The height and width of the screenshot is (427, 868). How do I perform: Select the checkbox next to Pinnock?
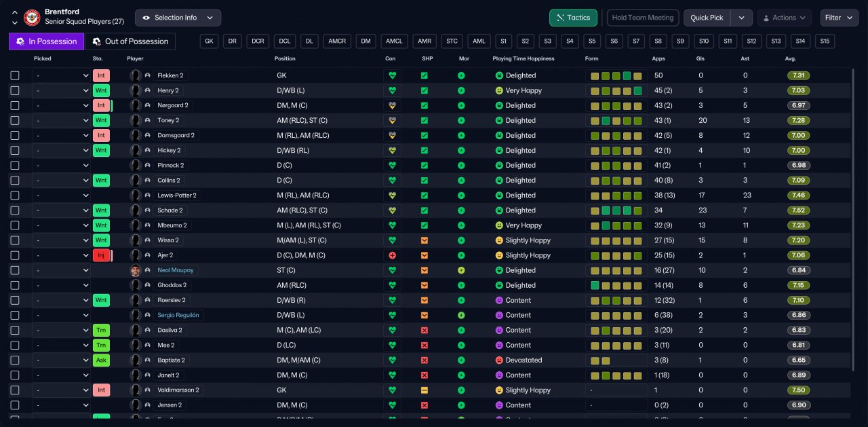click(x=15, y=166)
